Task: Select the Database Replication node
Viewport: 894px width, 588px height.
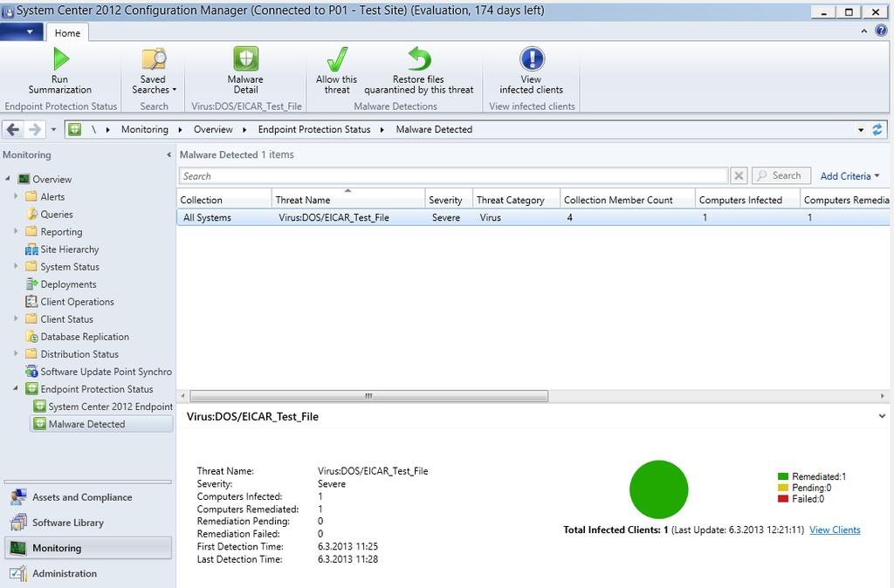Action: [x=85, y=337]
